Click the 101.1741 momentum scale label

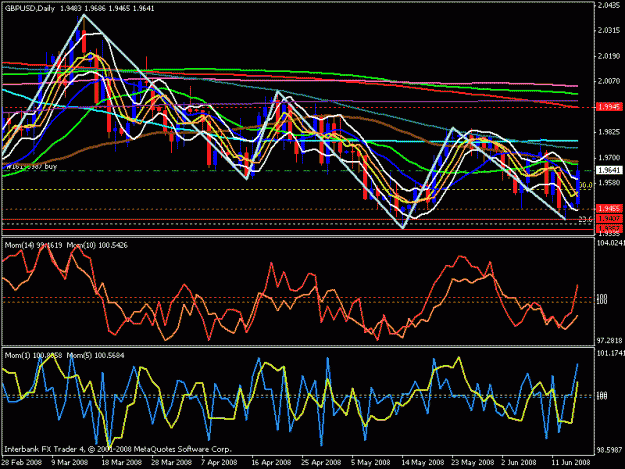pyautogui.click(x=610, y=353)
